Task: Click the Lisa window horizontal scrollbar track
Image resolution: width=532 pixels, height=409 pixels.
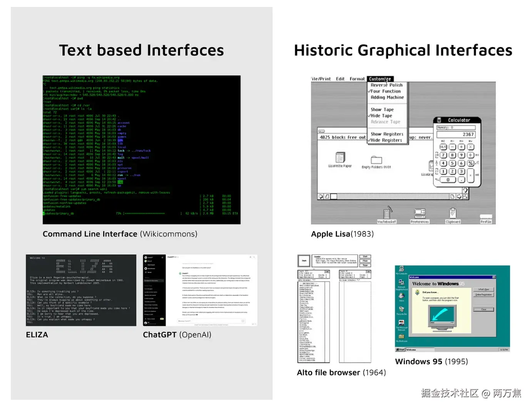Action: pyautogui.click(x=393, y=196)
